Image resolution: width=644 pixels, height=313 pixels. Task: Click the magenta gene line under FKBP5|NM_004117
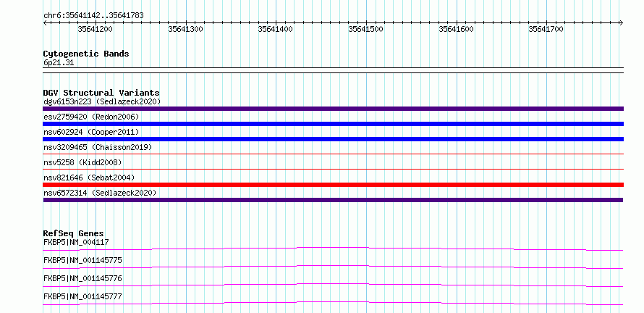point(333,249)
